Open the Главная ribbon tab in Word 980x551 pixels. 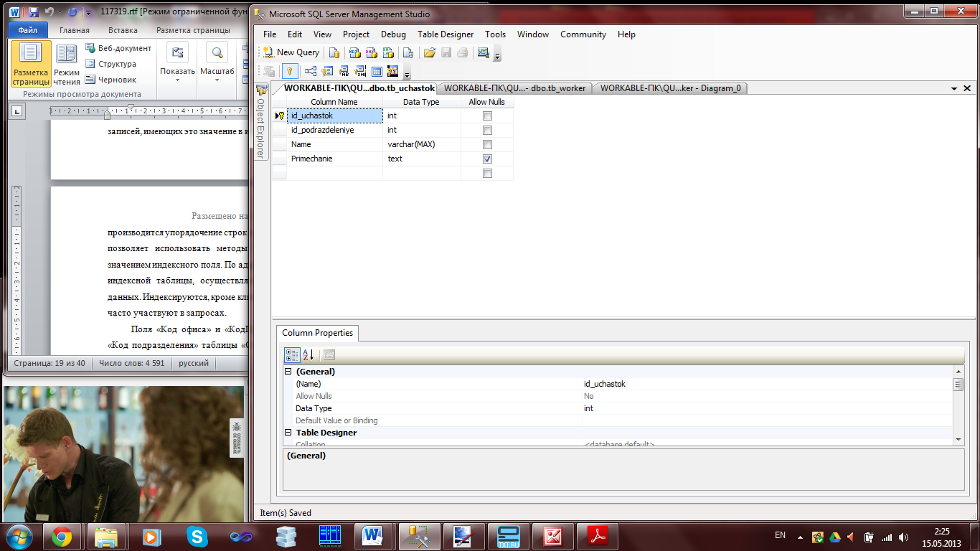[75, 30]
